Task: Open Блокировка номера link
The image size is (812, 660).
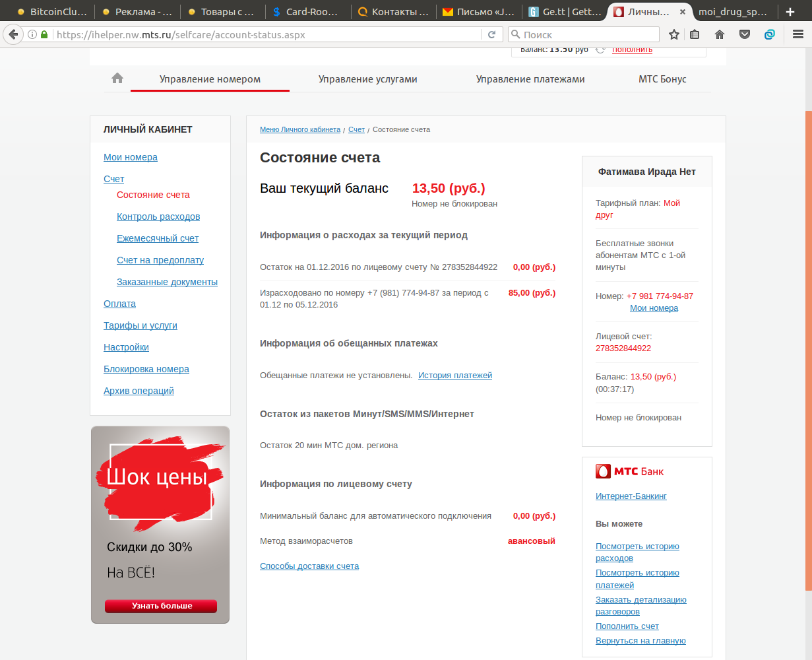Action: [x=146, y=369]
